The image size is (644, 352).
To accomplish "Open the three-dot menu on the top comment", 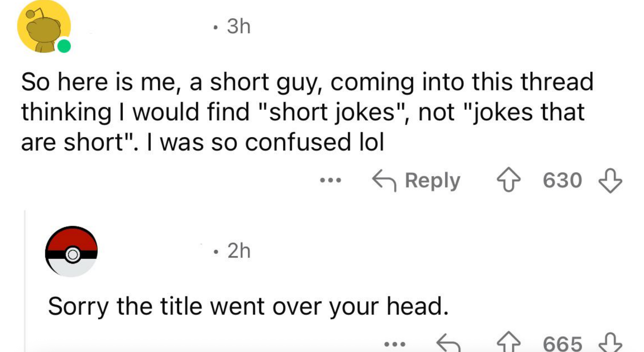I will [x=331, y=181].
